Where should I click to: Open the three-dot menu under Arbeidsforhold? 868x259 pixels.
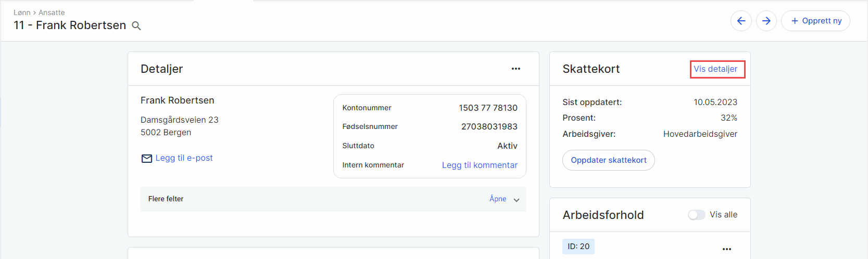[x=727, y=249]
